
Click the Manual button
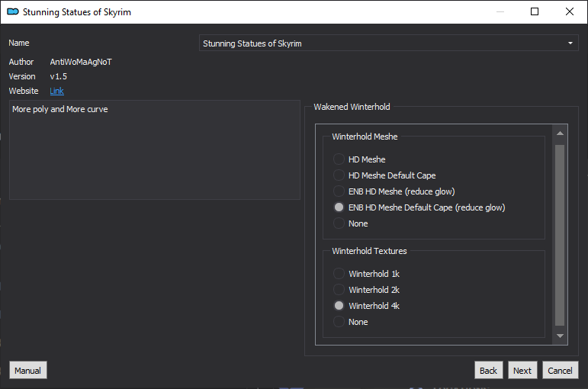pos(28,370)
